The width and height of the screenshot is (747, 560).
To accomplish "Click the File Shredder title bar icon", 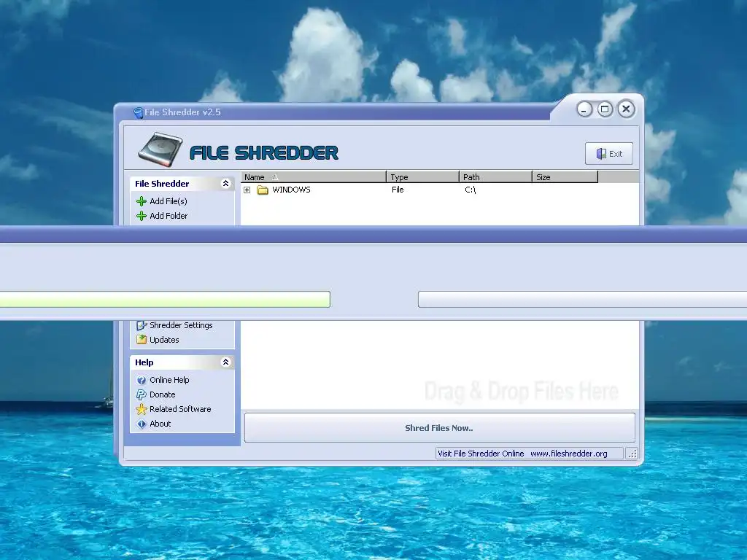I will pyautogui.click(x=138, y=113).
